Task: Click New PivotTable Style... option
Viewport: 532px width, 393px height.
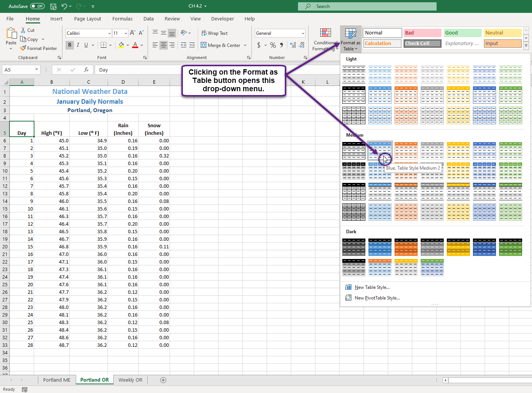Action: 377,298
